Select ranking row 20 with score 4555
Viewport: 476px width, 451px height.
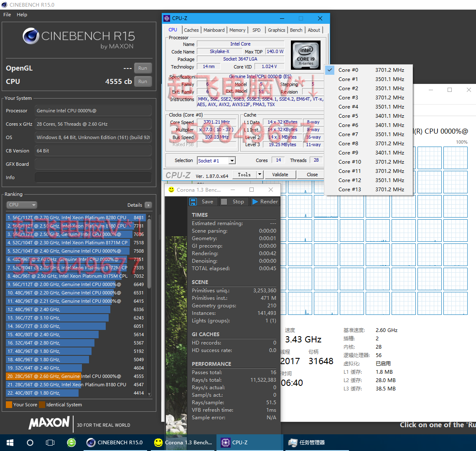76,376
